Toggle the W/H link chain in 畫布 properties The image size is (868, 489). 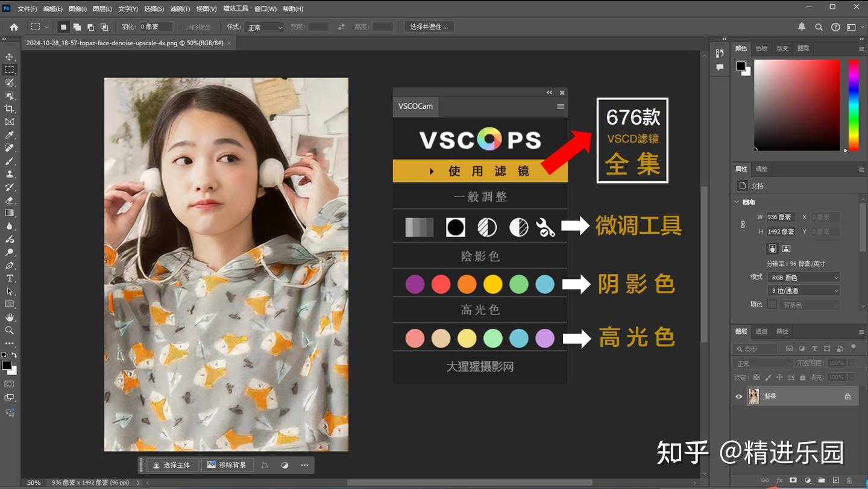coord(743,224)
